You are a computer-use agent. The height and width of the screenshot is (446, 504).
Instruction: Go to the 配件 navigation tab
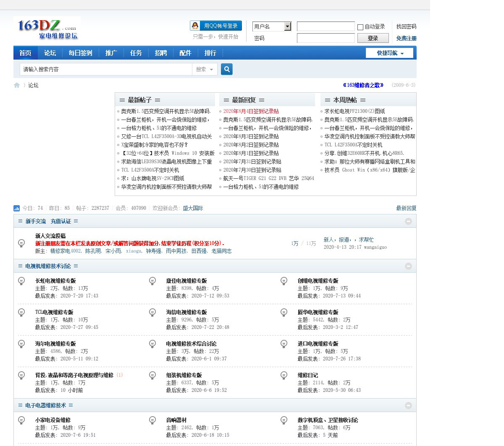click(185, 53)
